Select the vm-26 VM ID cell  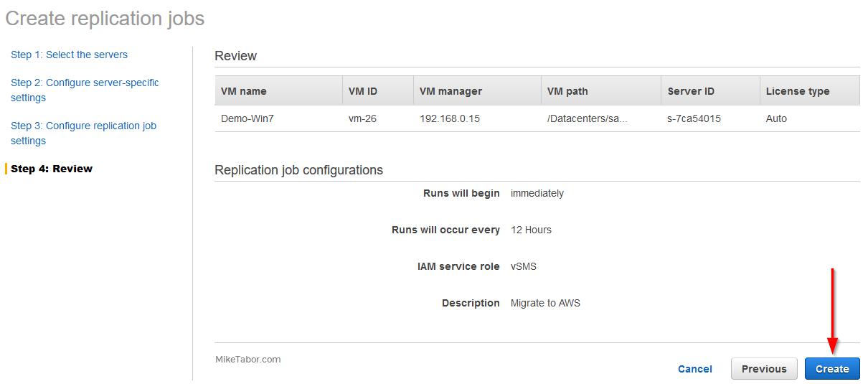coord(362,118)
